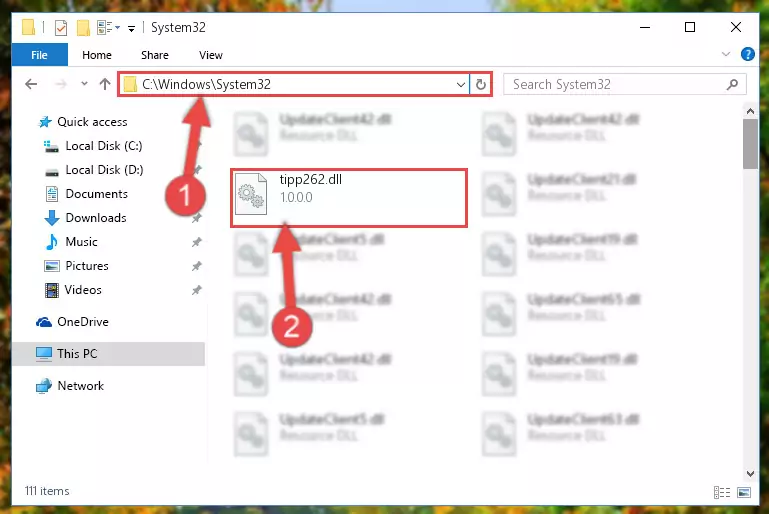Click the Pictures folder icon
769x514 pixels.
point(52,266)
